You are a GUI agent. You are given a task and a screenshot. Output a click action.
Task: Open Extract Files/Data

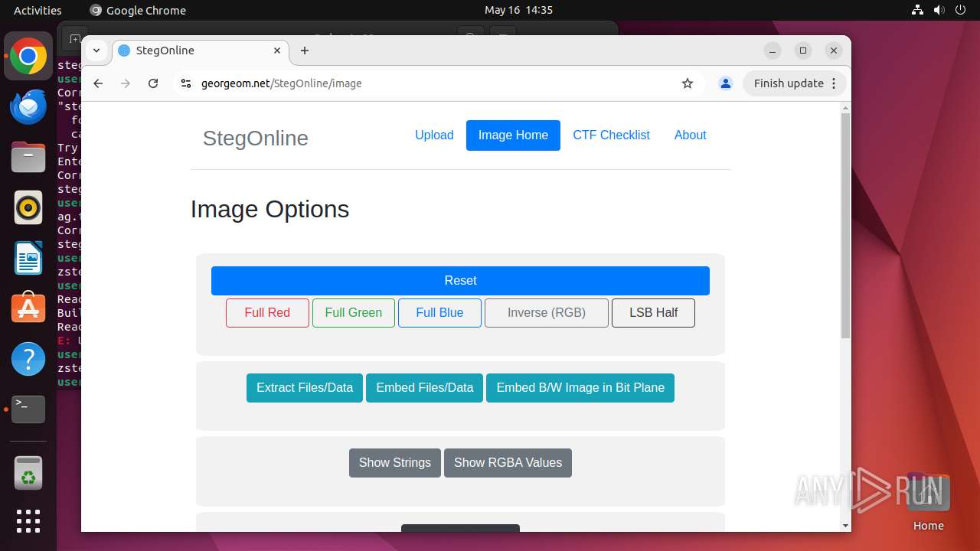point(305,388)
